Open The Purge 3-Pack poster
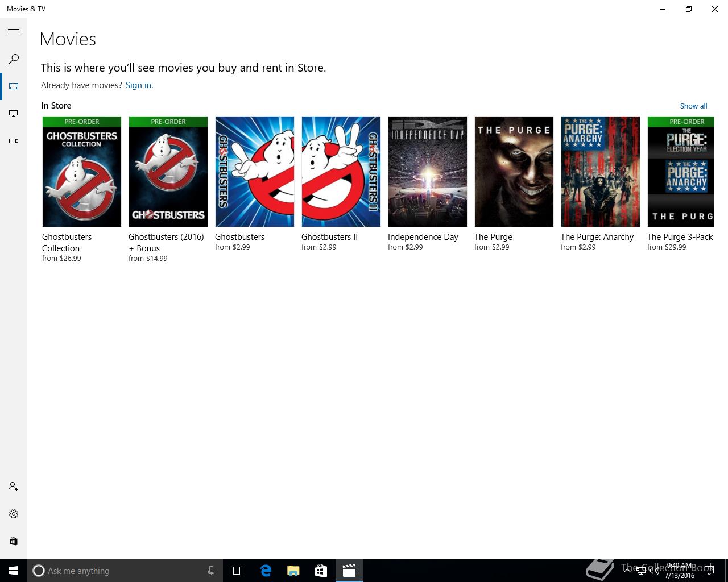 click(x=681, y=172)
